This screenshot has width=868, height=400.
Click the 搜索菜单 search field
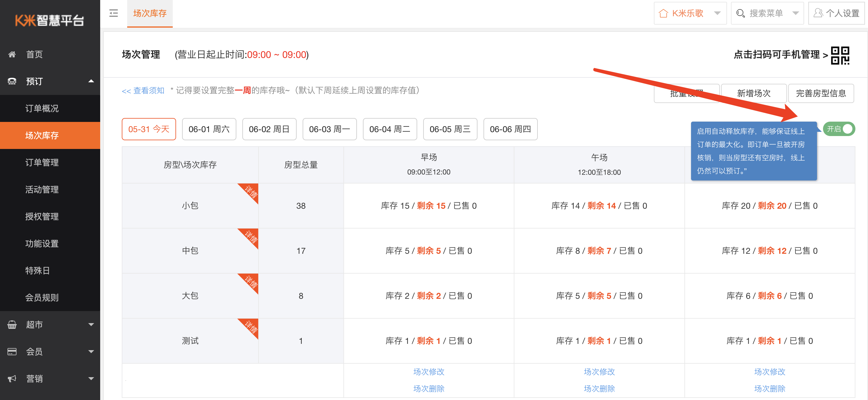click(x=767, y=13)
